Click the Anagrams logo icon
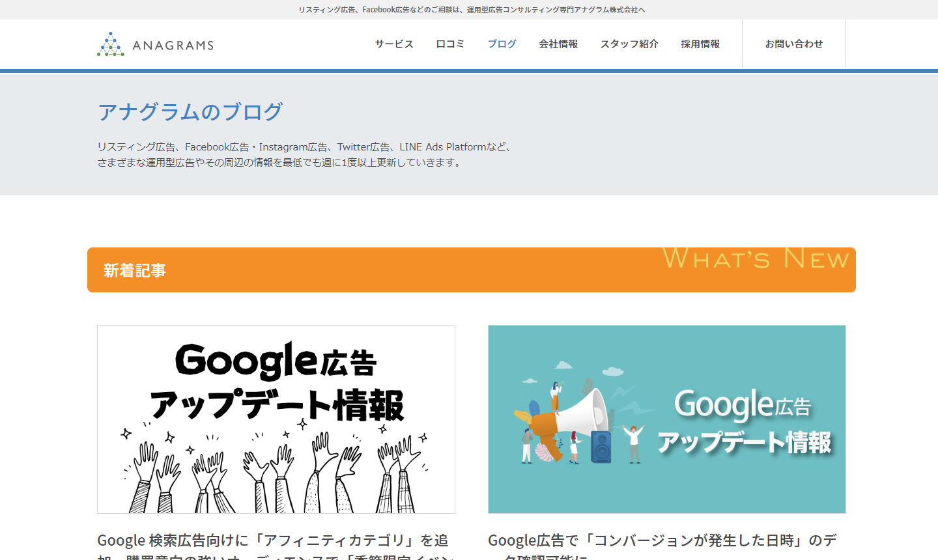938x560 pixels. click(x=111, y=44)
